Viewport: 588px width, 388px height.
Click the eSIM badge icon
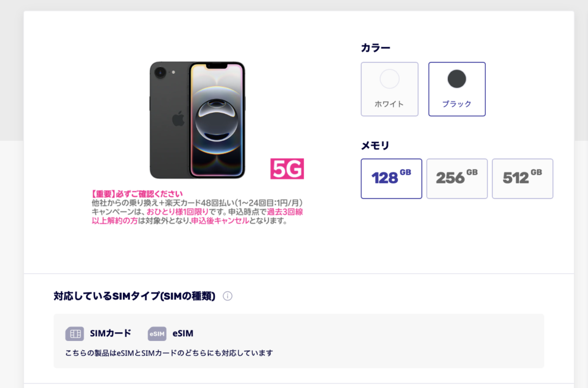[x=157, y=333]
